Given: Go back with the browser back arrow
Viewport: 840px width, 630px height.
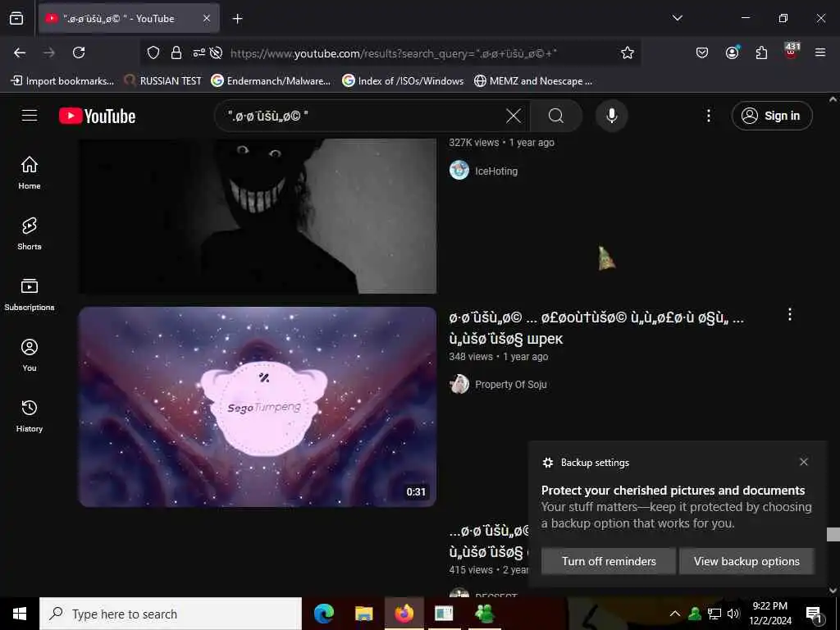Looking at the screenshot, I should pos(20,52).
